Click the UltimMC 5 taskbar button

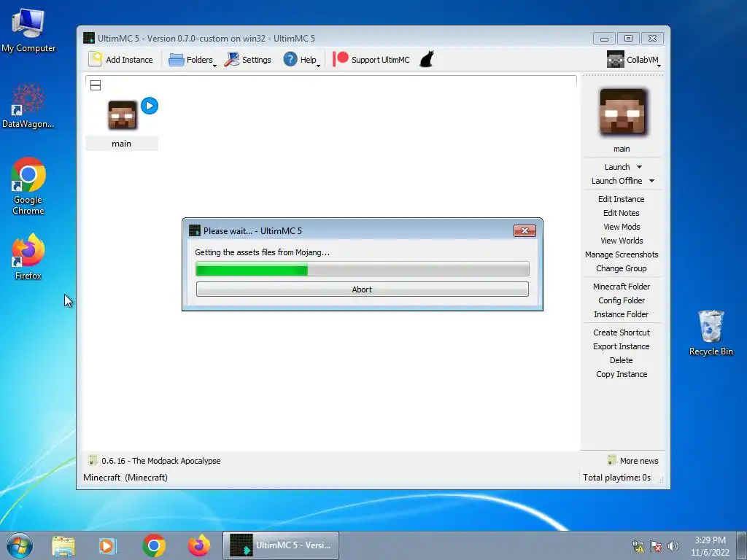pos(281,545)
